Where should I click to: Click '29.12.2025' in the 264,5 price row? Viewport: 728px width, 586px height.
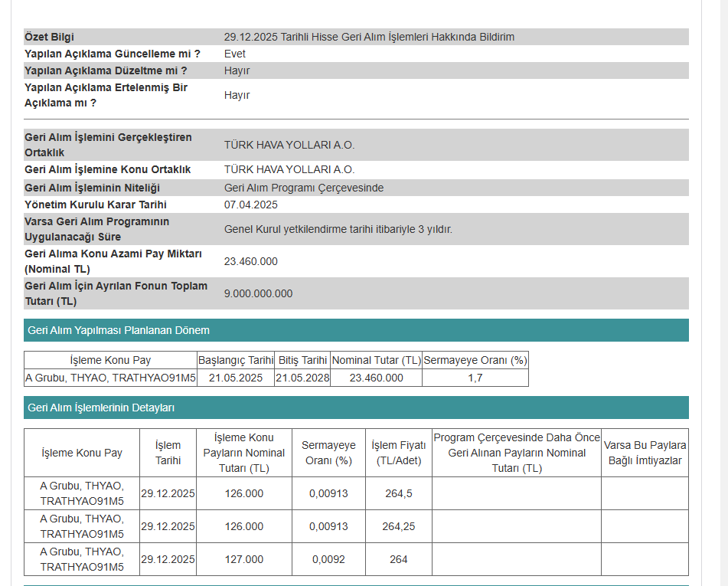pos(168,493)
